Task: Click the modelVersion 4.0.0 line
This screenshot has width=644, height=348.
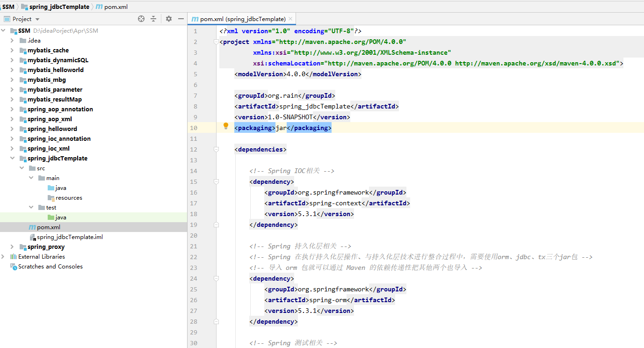Action: pos(298,74)
